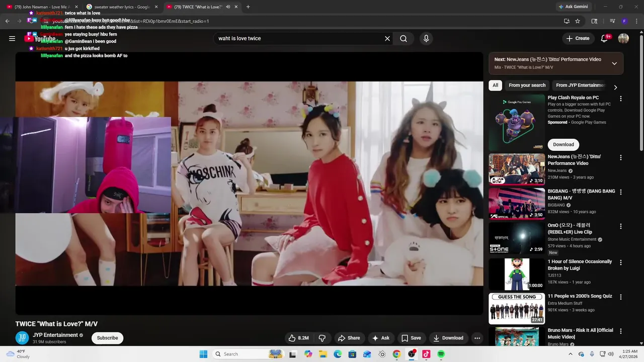
Task: Open Ask Gemini in Chrome
Action: pos(573,7)
